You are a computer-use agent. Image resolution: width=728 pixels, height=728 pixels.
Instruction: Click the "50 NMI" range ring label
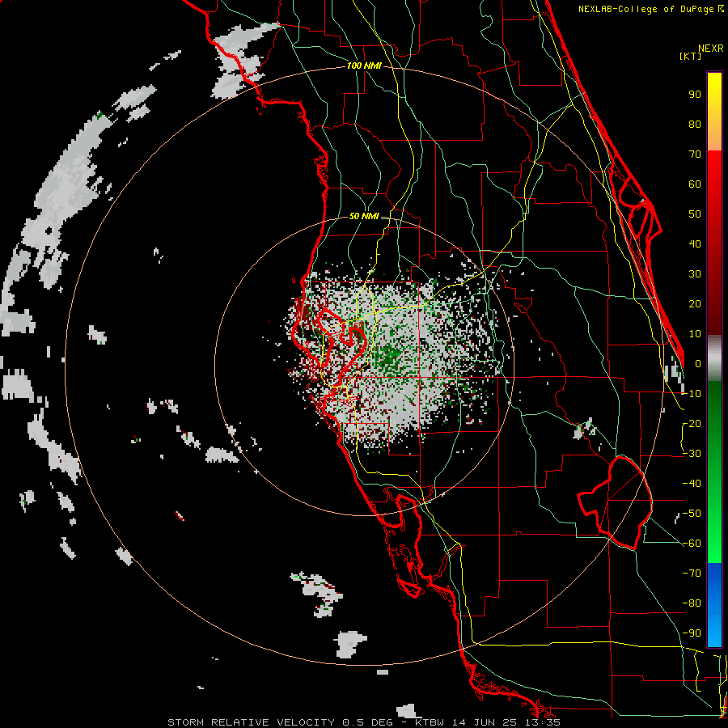364,216
